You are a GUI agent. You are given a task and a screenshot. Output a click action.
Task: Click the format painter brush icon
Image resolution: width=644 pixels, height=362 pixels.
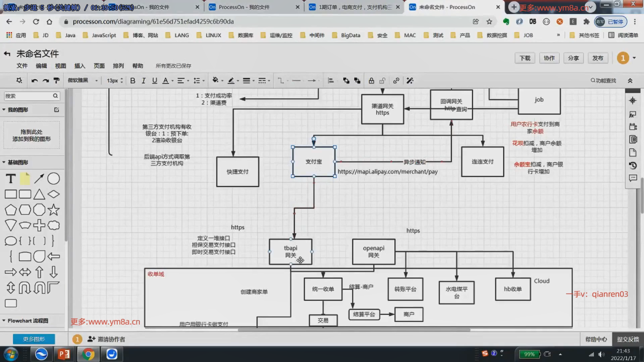tap(57, 80)
